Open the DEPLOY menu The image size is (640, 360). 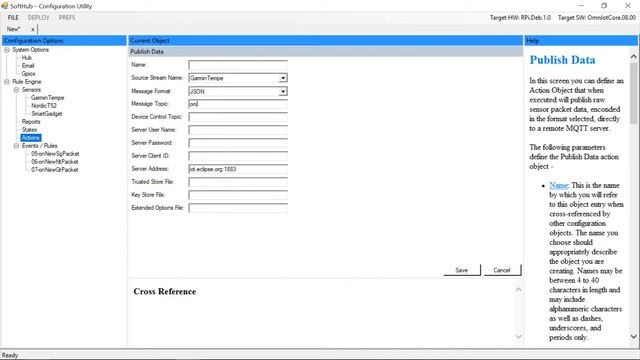(x=38, y=18)
